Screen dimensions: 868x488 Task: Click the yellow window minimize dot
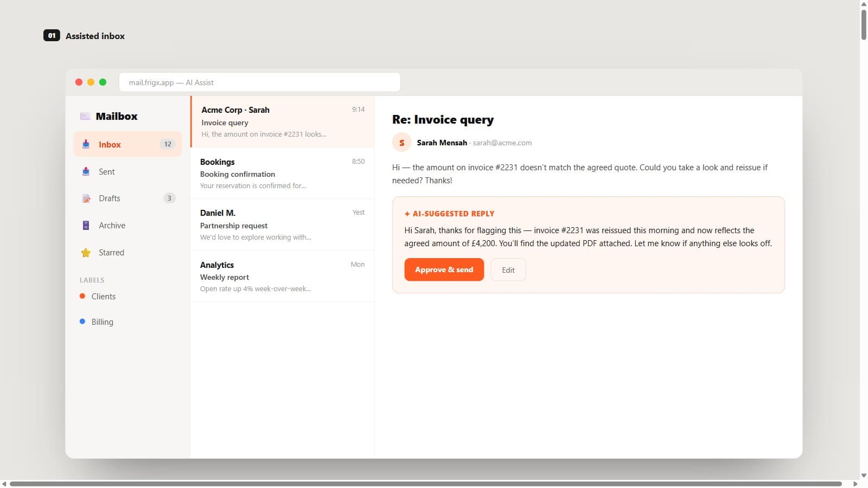91,82
